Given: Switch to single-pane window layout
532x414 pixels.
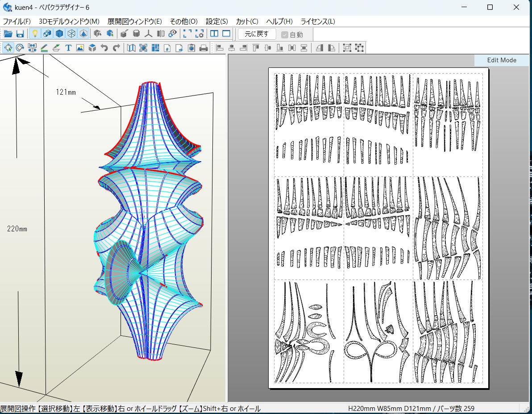Looking at the screenshot, I should (x=226, y=33).
